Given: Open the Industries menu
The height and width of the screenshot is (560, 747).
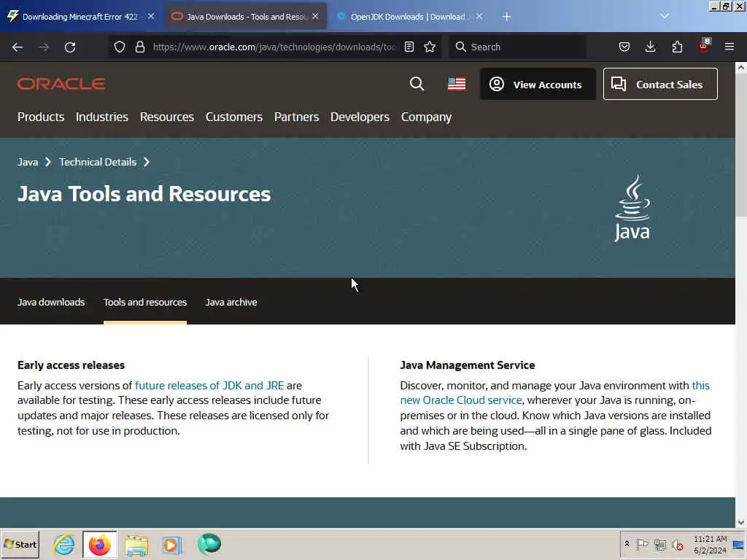Looking at the screenshot, I should click(102, 117).
